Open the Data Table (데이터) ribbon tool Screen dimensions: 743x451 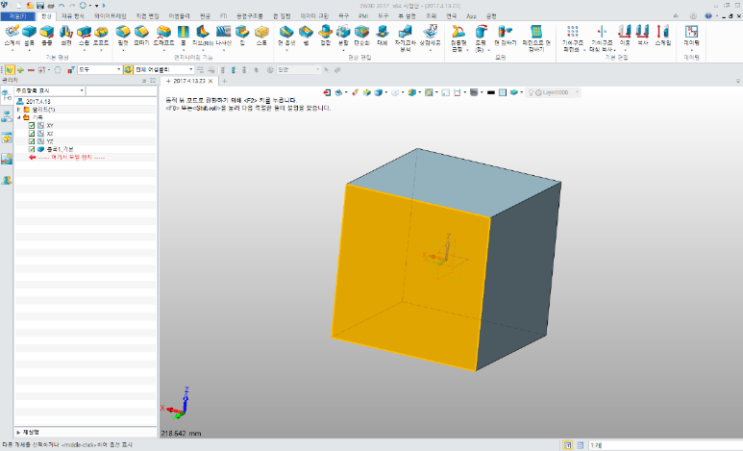pos(691,36)
